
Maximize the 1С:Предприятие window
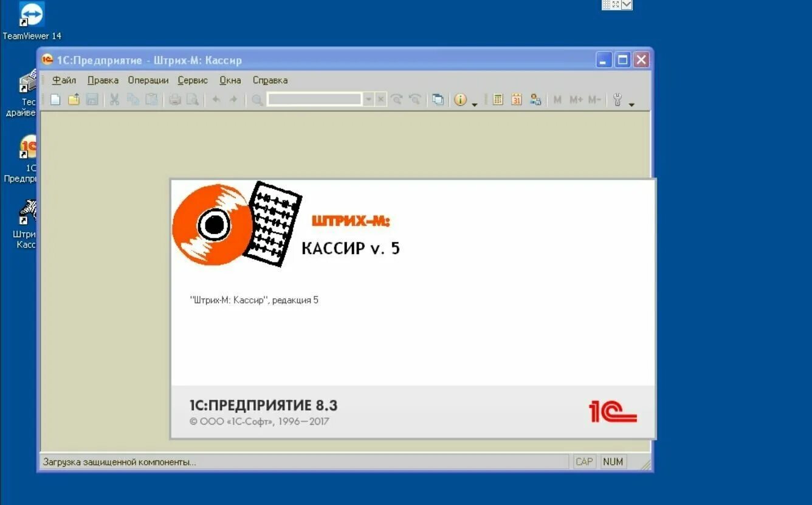(x=622, y=60)
